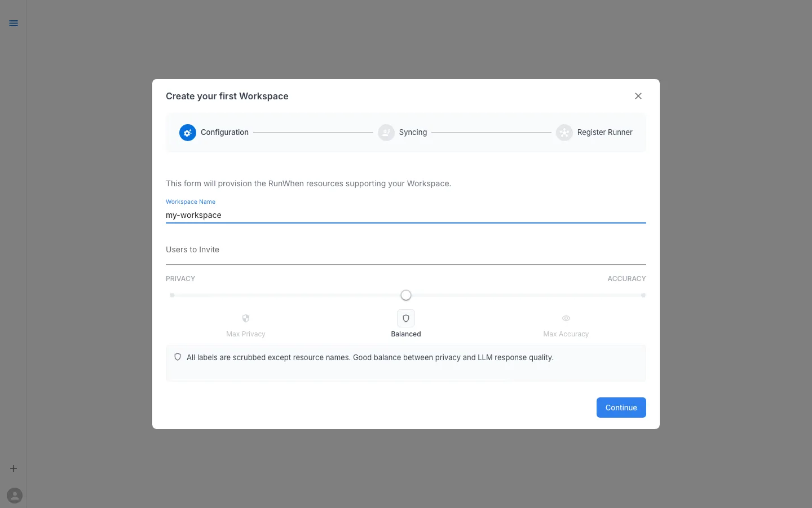
Task: Click the Users to Invite field
Action: click(405, 249)
